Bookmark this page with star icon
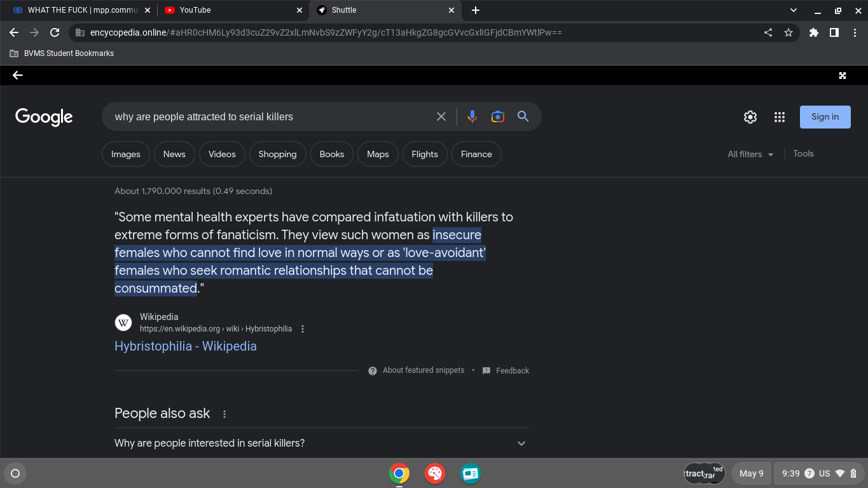The image size is (868, 488). [789, 32]
